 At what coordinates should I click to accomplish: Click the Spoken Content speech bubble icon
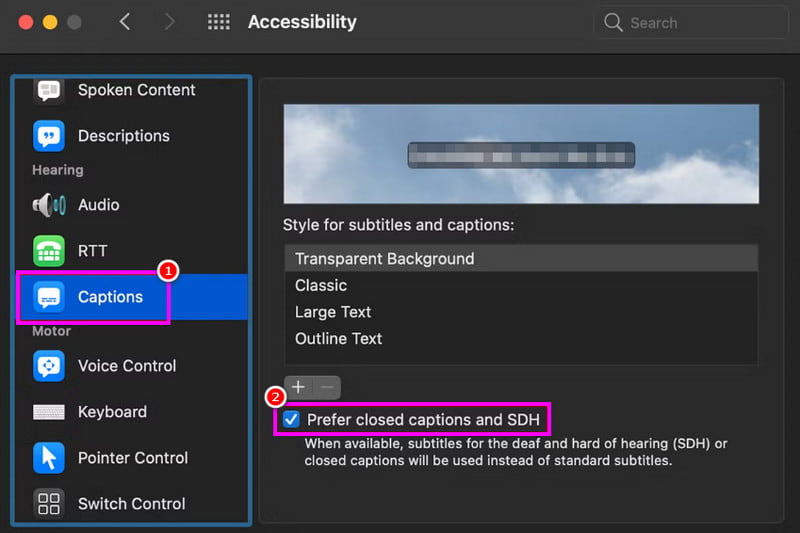pos(48,90)
